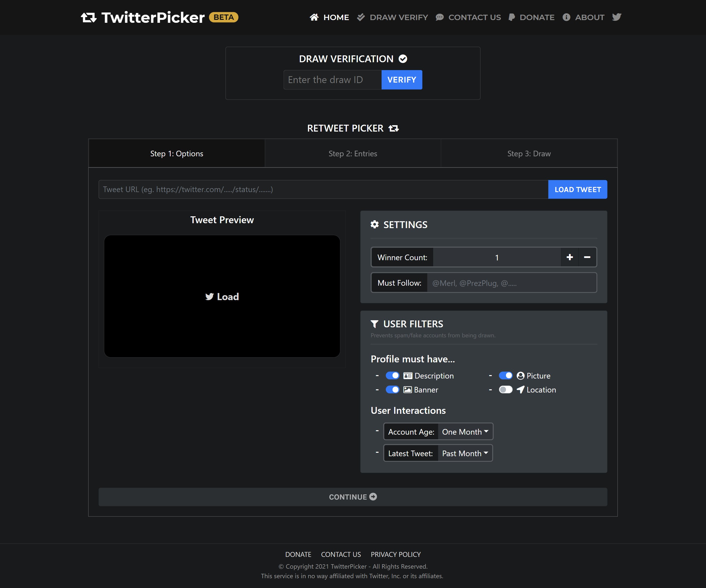
Task: Click the Contact Us chat bubble icon
Action: coord(439,17)
